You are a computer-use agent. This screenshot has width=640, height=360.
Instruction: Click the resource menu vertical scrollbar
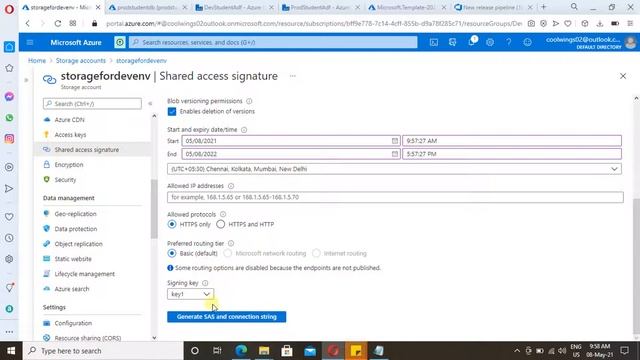pos(154,209)
